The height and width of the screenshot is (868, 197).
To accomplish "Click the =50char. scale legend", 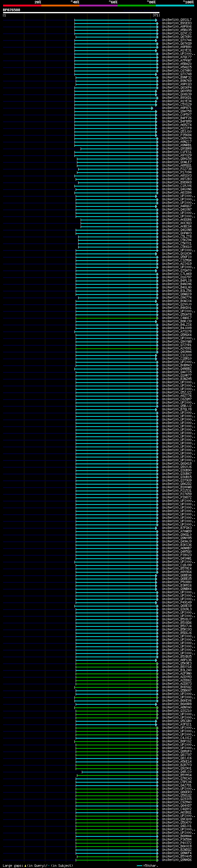I will tap(147, 865).
